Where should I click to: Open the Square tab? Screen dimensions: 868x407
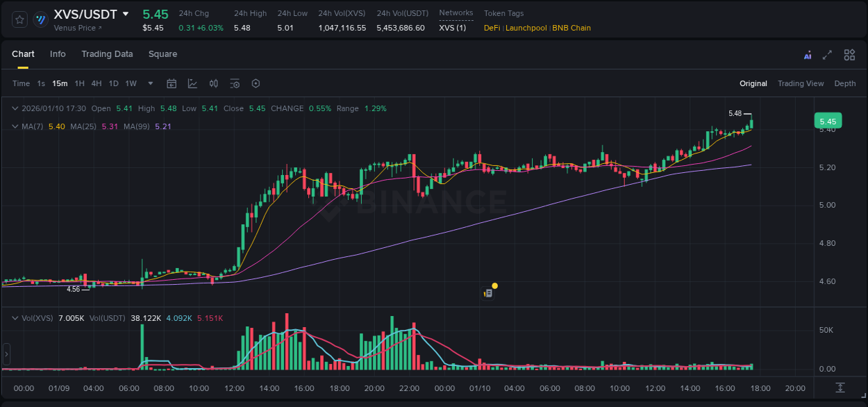click(x=162, y=54)
